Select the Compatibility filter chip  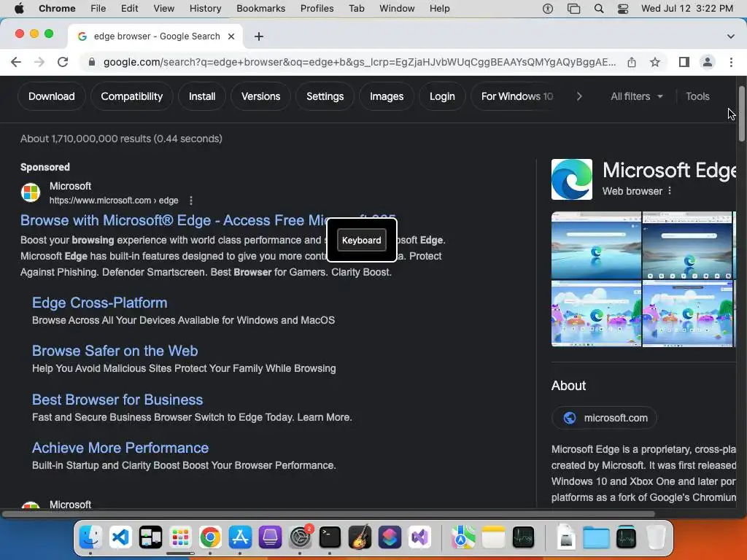pos(131,96)
